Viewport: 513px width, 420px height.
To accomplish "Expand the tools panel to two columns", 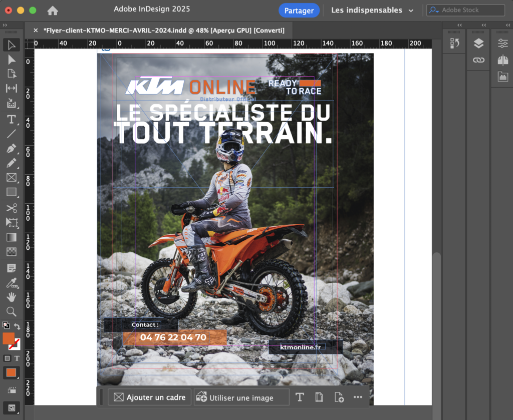I will [5, 25].
